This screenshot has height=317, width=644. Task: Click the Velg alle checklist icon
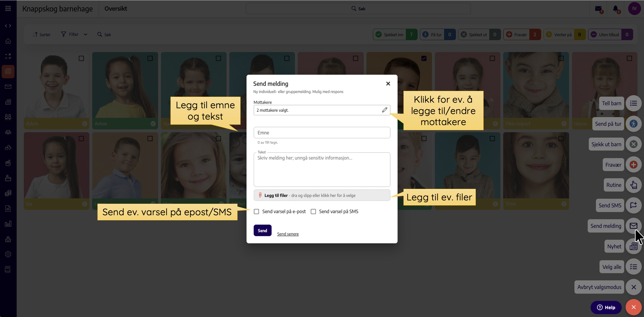[634, 267]
